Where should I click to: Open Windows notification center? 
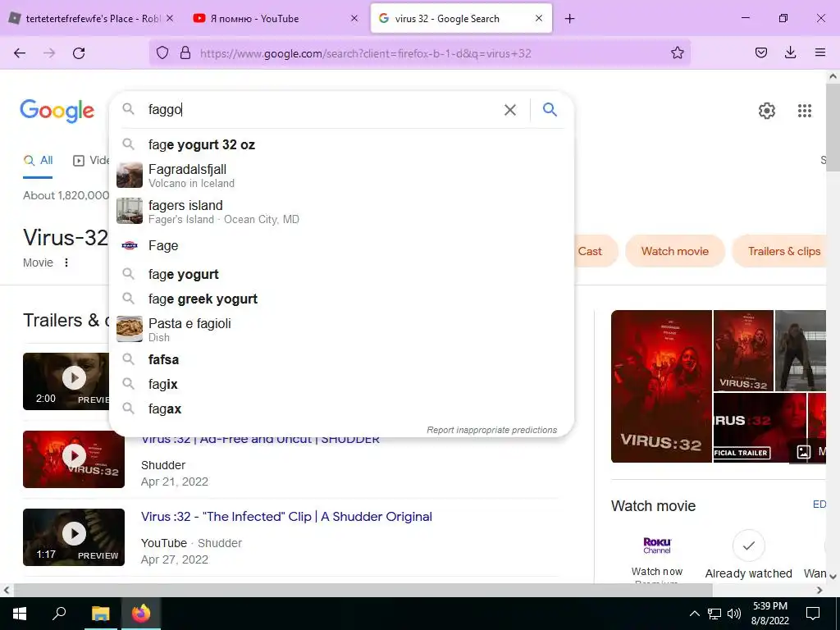coord(813,614)
